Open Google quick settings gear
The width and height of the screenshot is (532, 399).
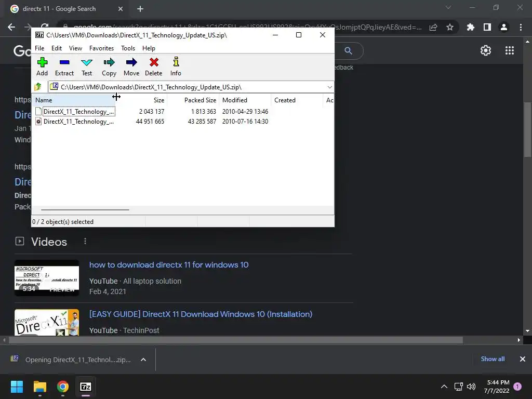click(486, 50)
